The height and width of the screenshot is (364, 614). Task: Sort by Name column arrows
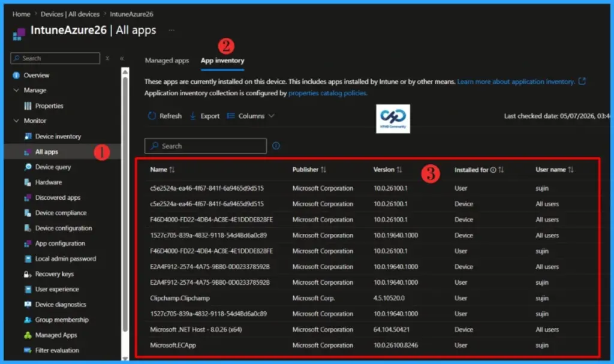172,170
